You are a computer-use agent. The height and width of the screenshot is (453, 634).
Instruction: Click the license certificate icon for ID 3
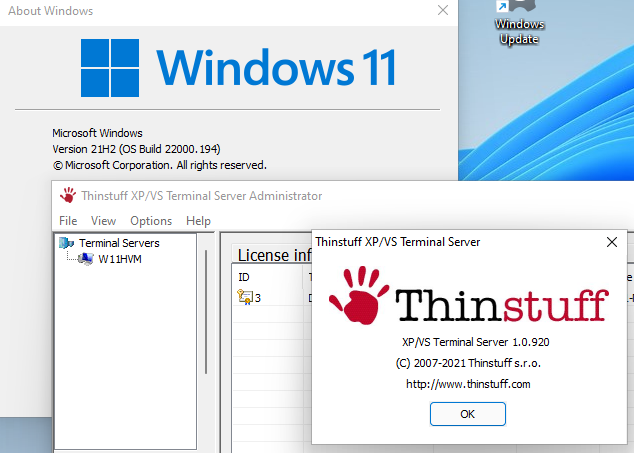[x=245, y=297]
